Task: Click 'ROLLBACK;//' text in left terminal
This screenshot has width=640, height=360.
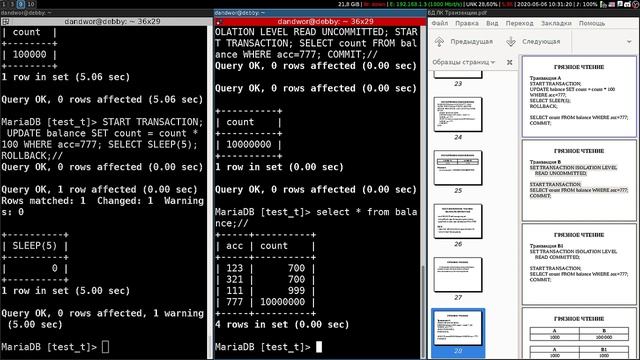Action: click(32, 156)
